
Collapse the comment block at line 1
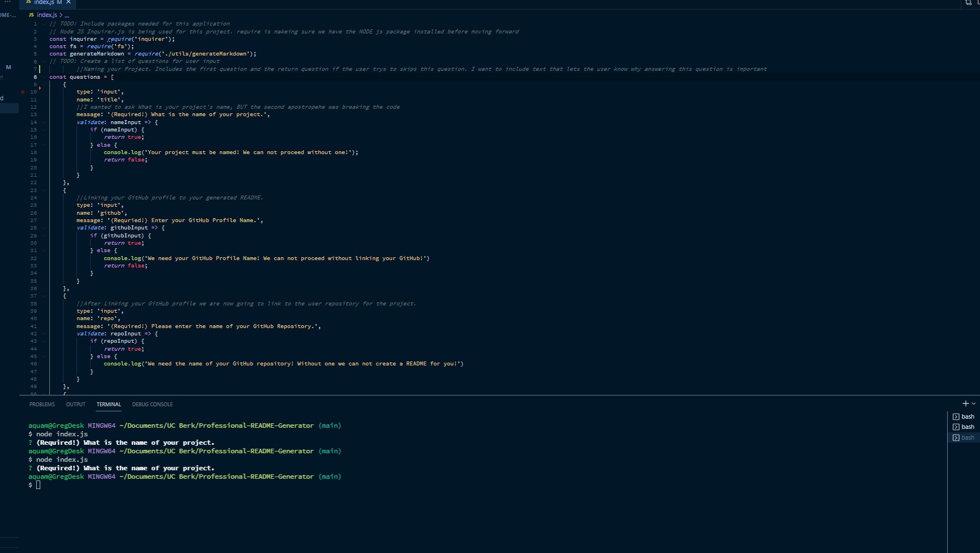[44, 24]
